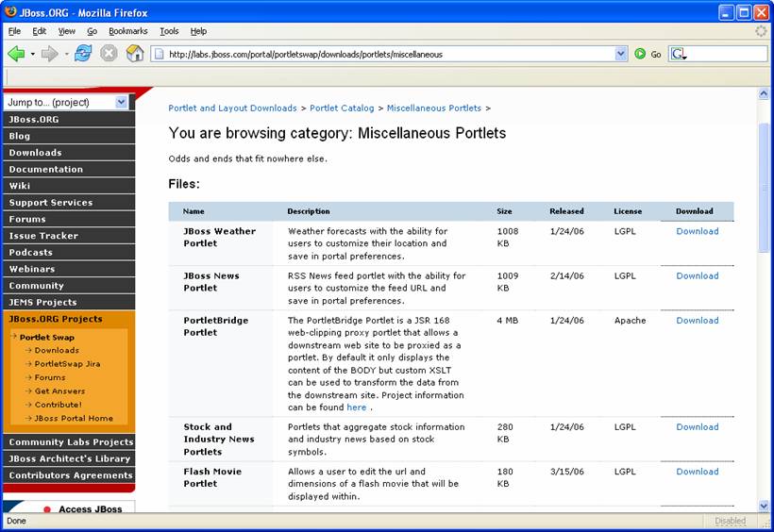Viewport: 774px width, 532px height.
Task: Click the Firefox icon in the title bar
Action: pyautogui.click(x=10, y=11)
